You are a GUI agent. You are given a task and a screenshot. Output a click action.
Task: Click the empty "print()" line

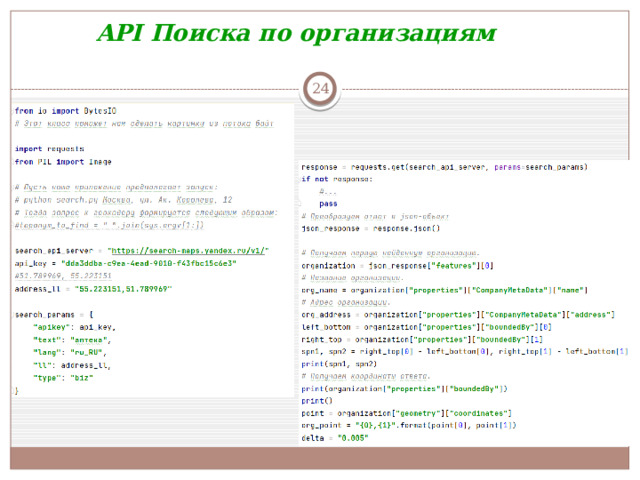click(317, 401)
